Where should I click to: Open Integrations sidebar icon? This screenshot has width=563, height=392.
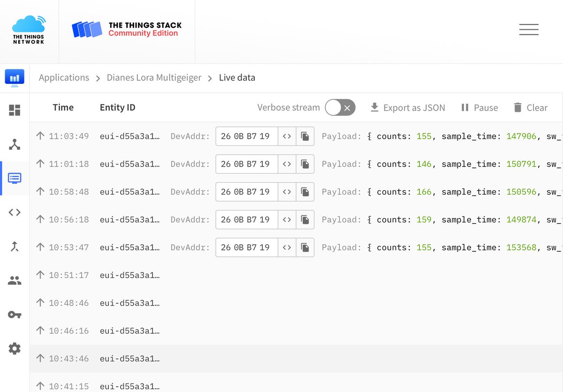[15, 246]
